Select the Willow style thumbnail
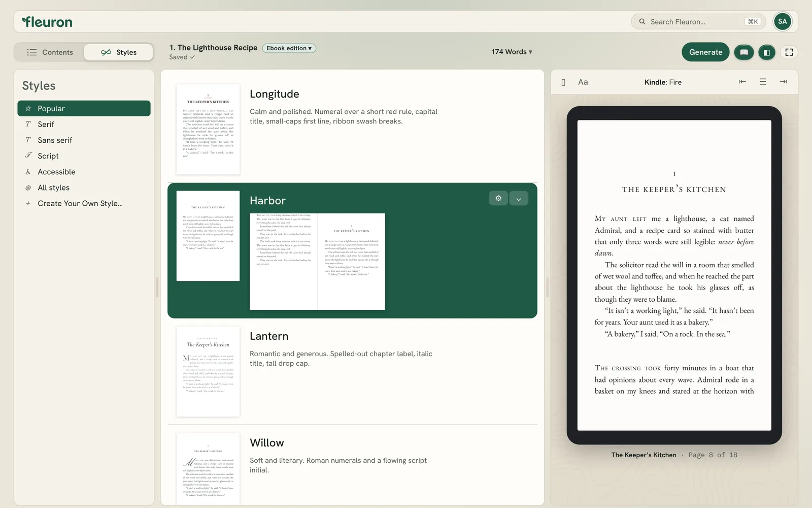 pos(208,469)
